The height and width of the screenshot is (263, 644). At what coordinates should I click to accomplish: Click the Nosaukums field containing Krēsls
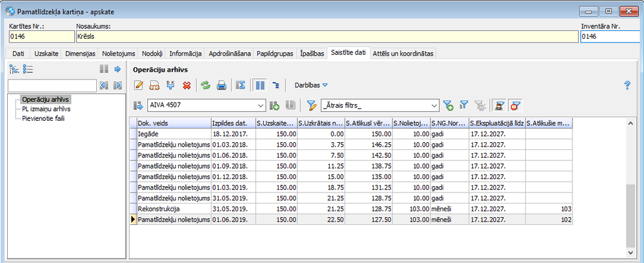click(x=327, y=37)
